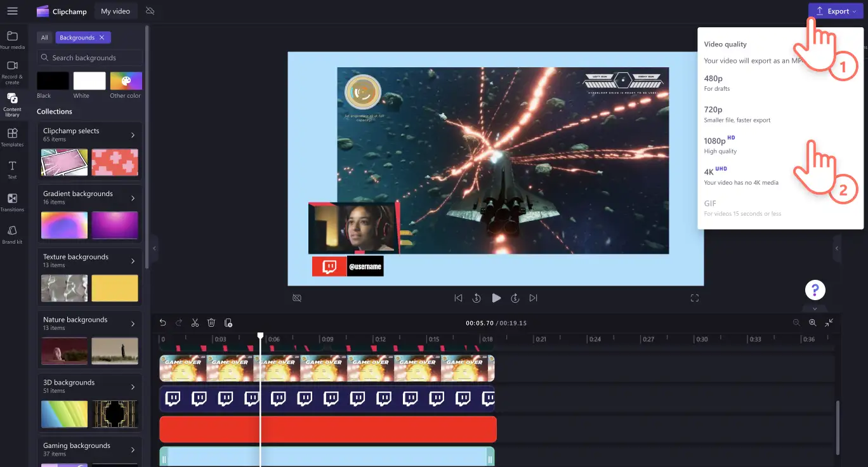
Task: Enter fullscreen preview
Action: tap(694, 298)
